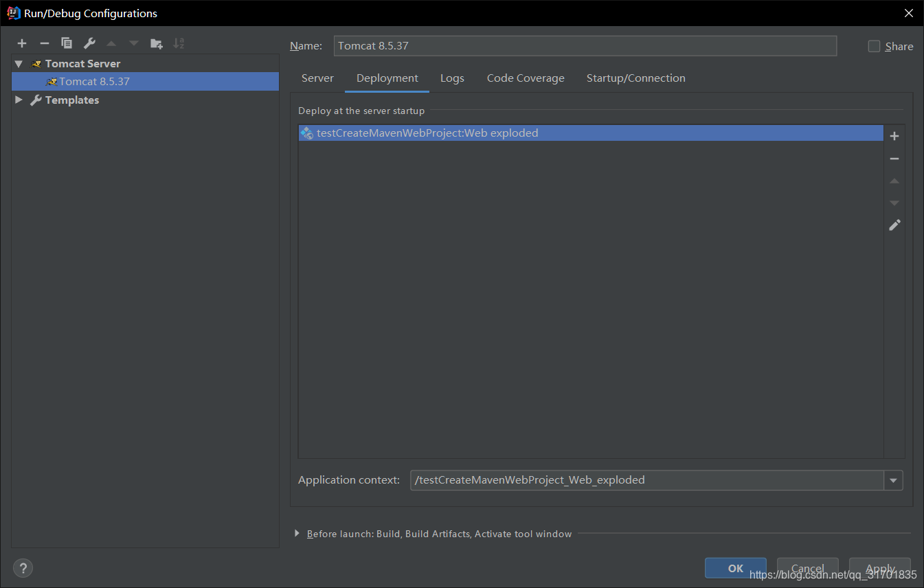Click Templates wrench icon in tree
The width and height of the screenshot is (924, 588).
click(x=36, y=100)
